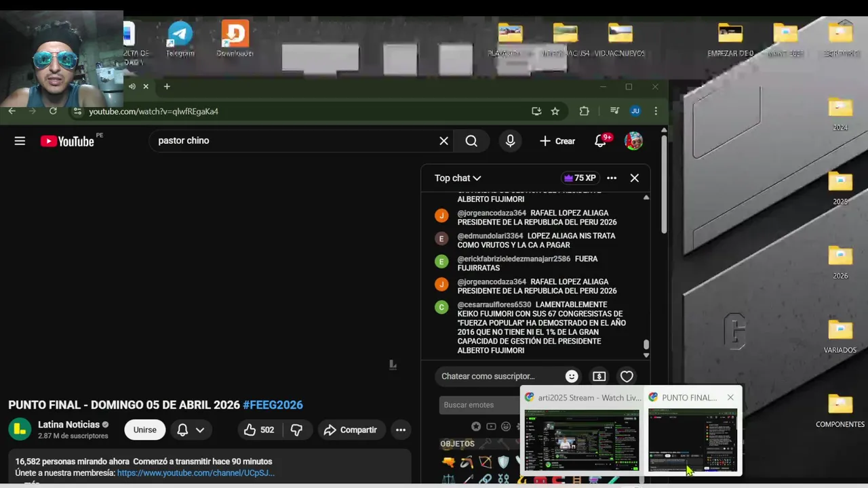
Task: Open the browser extensions puzzle icon
Action: click(x=584, y=111)
